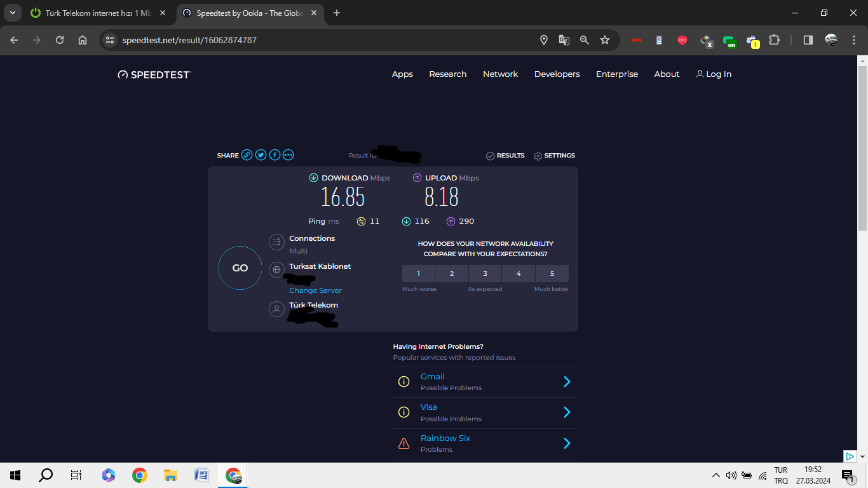Image resolution: width=868 pixels, height=488 pixels.
Task: Share result via the link icon
Action: [x=247, y=155]
